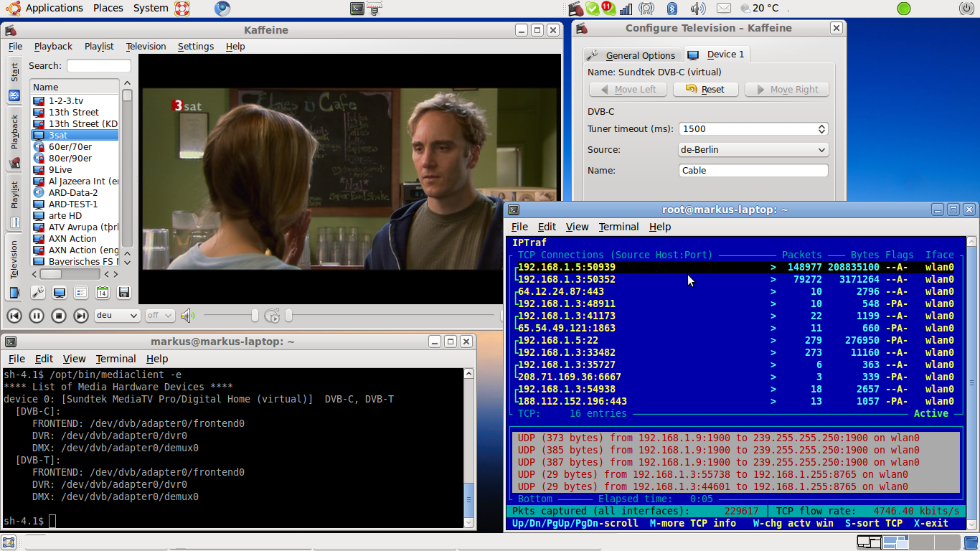980x551 pixels.
Task: Click green checkmark chat tray icon
Action: tap(592, 9)
